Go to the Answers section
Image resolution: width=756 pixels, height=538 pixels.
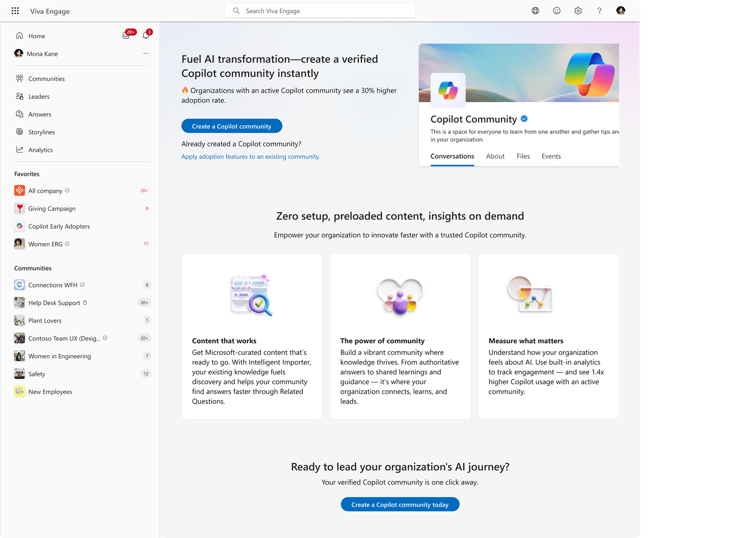[40, 114]
